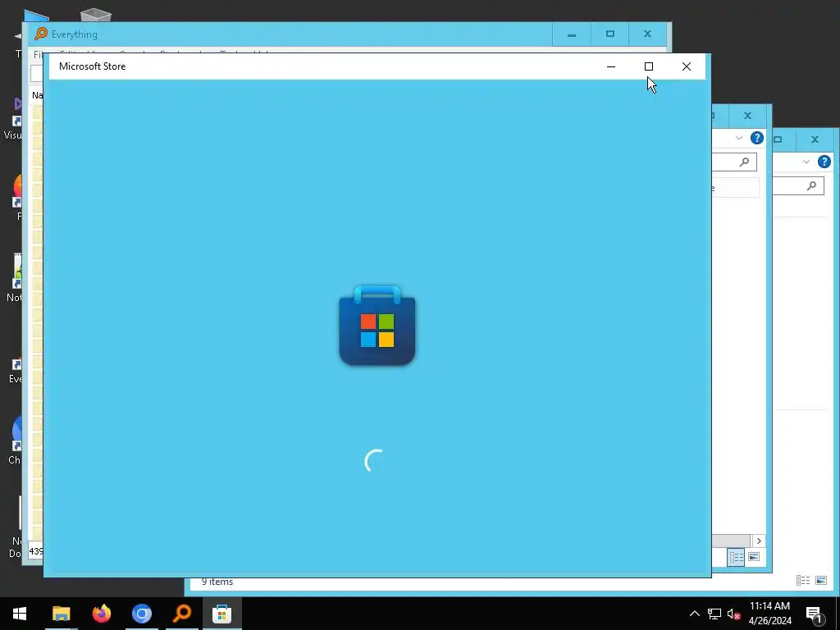The width and height of the screenshot is (840, 630).
Task: Close the Microsoft Store window
Action: 687,66
